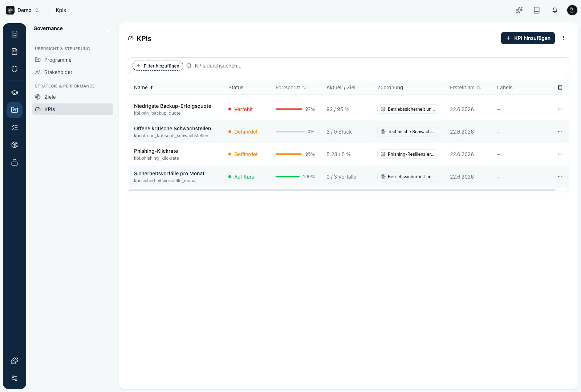Click Filter hinzufügen button
Screen dimensions: 581x392
tap(158, 66)
